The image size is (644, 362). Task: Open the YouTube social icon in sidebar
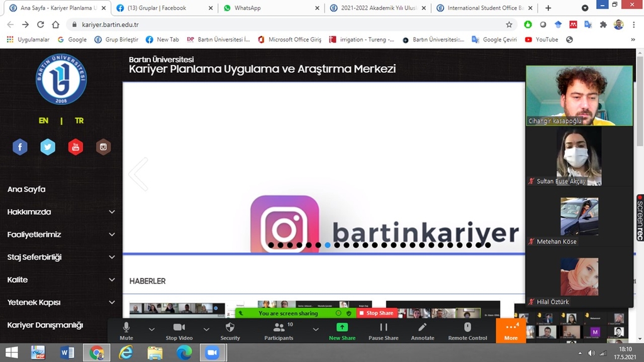point(75,147)
